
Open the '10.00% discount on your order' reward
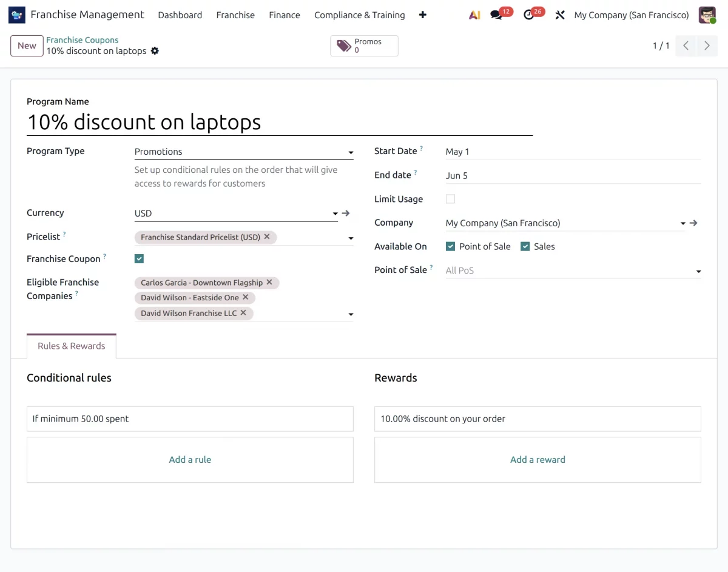538,419
